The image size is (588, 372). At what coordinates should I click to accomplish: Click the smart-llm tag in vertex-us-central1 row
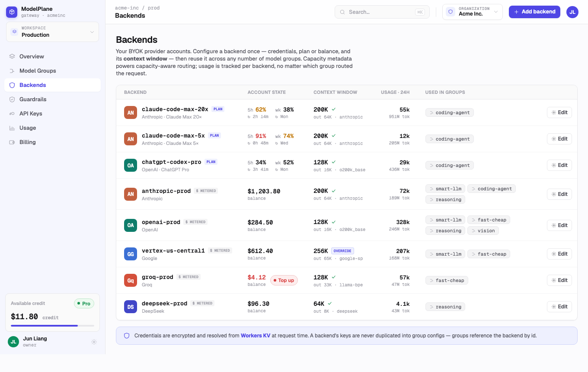[445, 254]
